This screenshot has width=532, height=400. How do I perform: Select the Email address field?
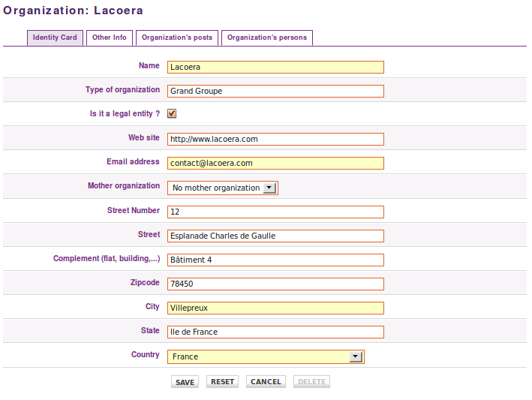point(275,163)
